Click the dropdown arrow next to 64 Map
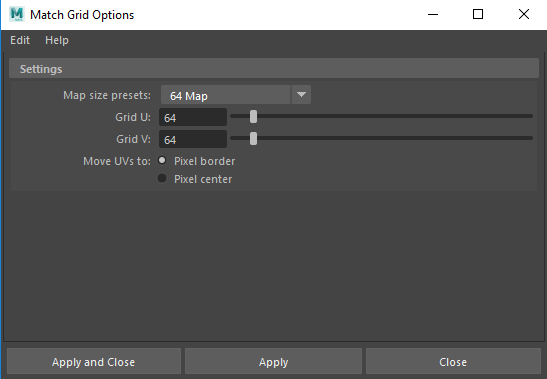 301,95
